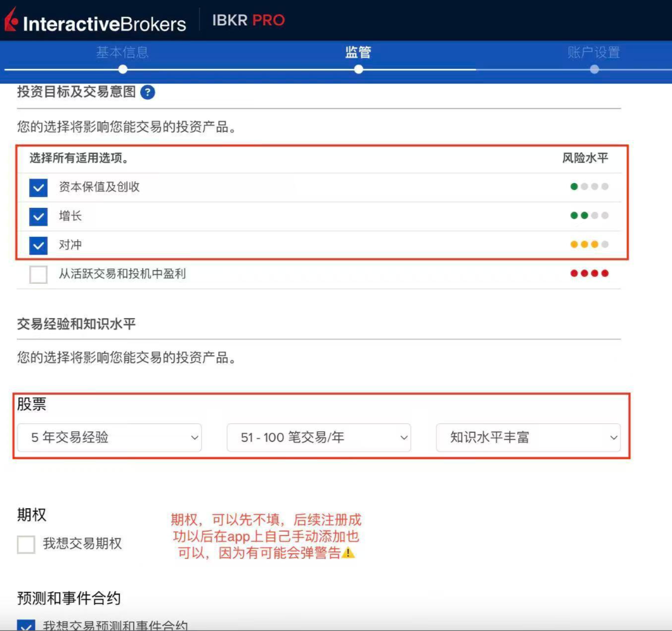Expand the 51-100 笔交易/年 dropdown
672x631 pixels.
point(319,437)
